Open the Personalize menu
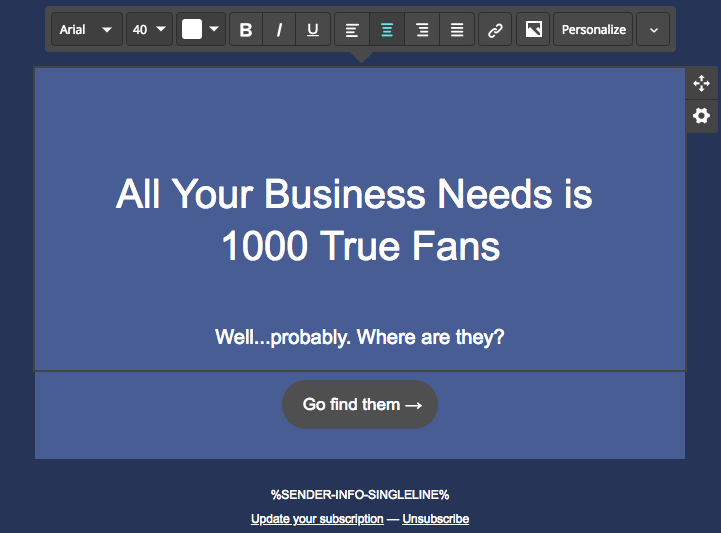 click(594, 30)
